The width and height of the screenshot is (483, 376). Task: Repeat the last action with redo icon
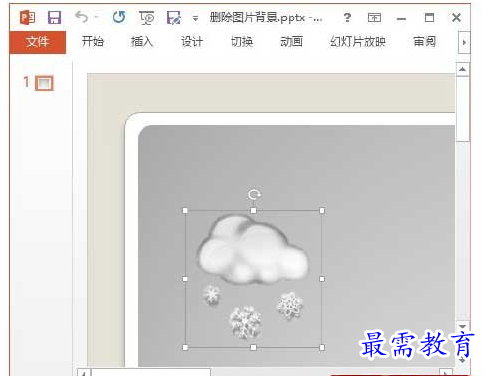pos(119,17)
